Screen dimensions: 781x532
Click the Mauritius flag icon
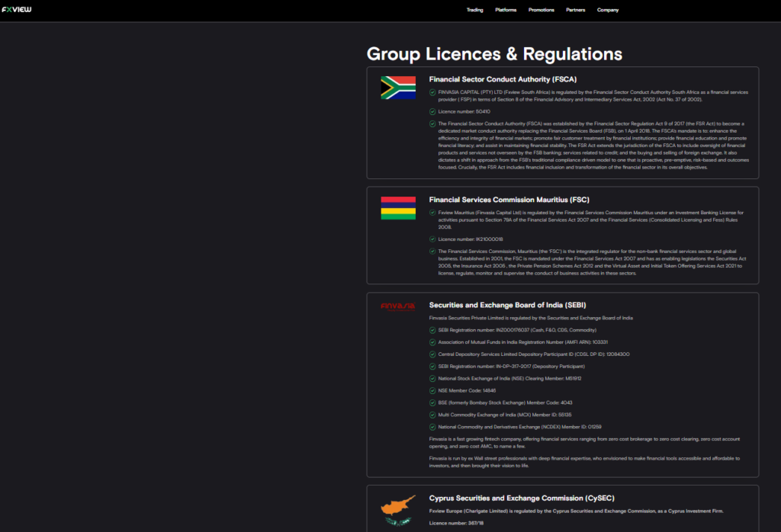[398, 208]
